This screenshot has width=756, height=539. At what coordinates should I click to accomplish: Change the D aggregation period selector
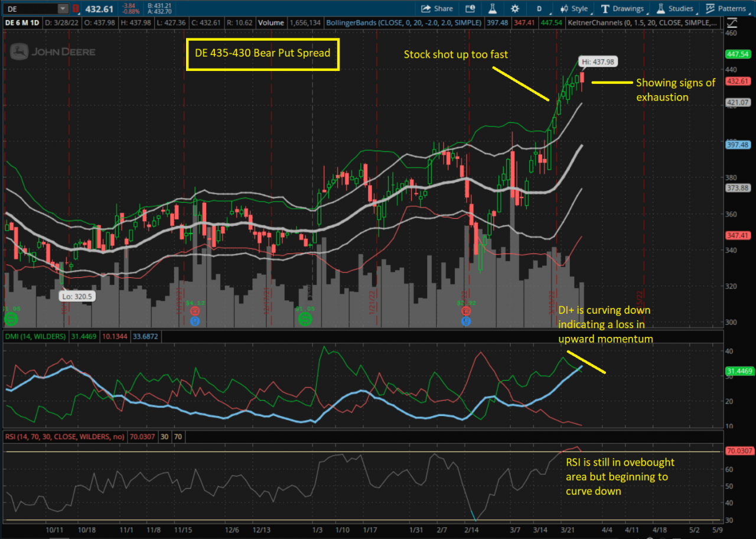pos(539,8)
